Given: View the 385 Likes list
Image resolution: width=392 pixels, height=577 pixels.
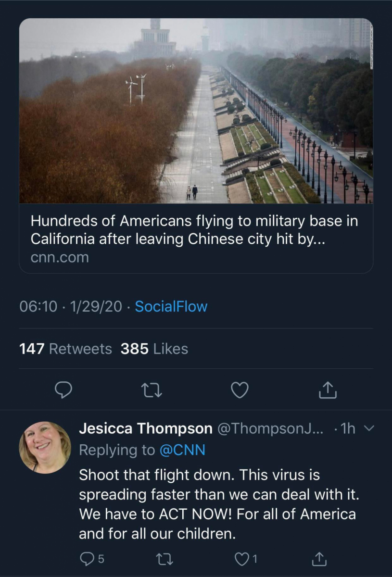Looking at the screenshot, I should pyautogui.click(x=154, y=349).
